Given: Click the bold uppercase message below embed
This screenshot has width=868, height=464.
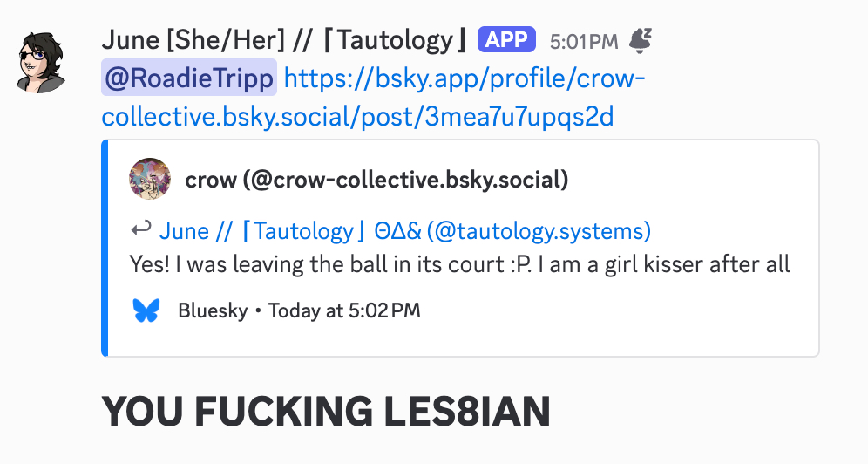Looking at the screenshot, I should pyautogui.click(x=326, y=412).
